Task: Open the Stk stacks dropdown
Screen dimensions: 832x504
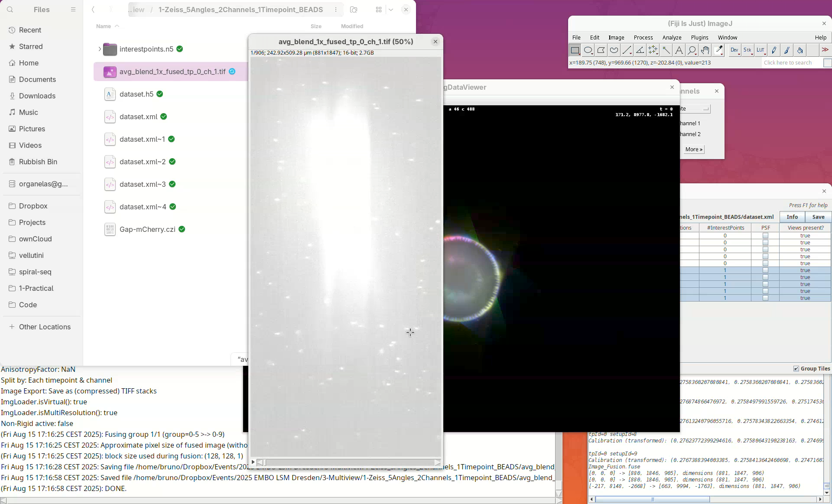Action: point(747,50)
